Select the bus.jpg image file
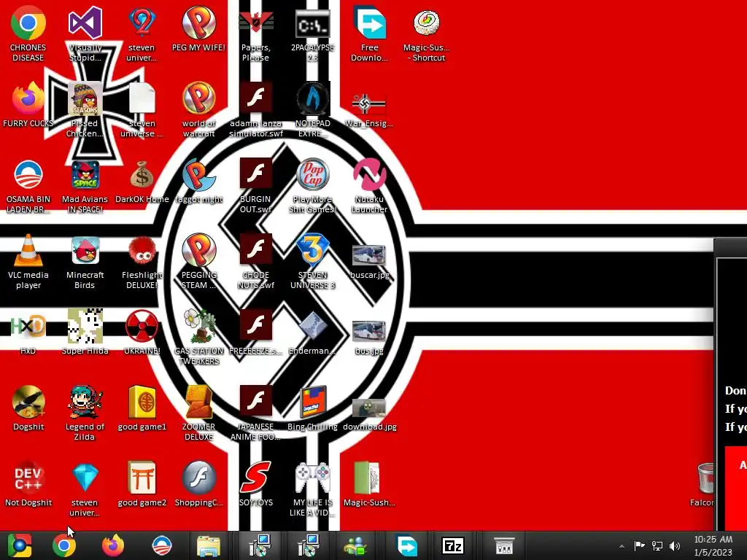Image resolution: width=747 pixels, height=560 pixels. (x=369, y=337)
